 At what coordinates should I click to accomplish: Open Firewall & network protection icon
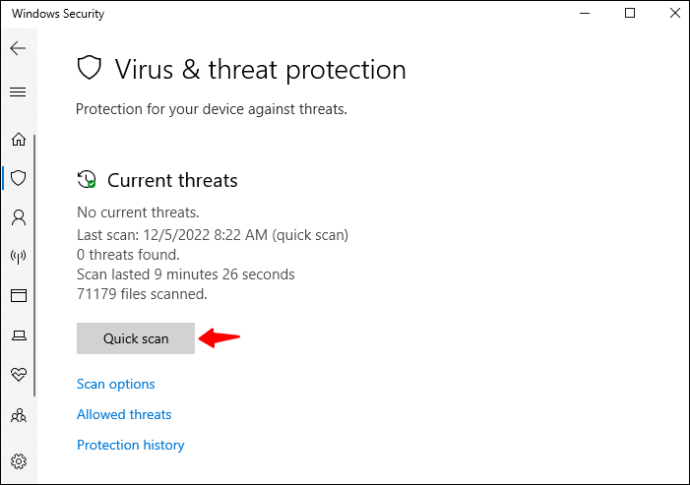click(18, 256)
